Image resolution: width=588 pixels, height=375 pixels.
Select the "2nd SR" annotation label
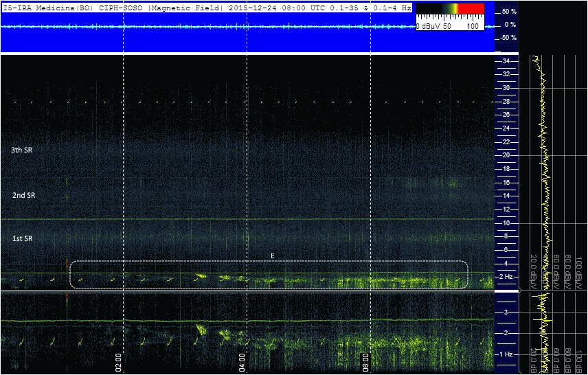(23, 195)
